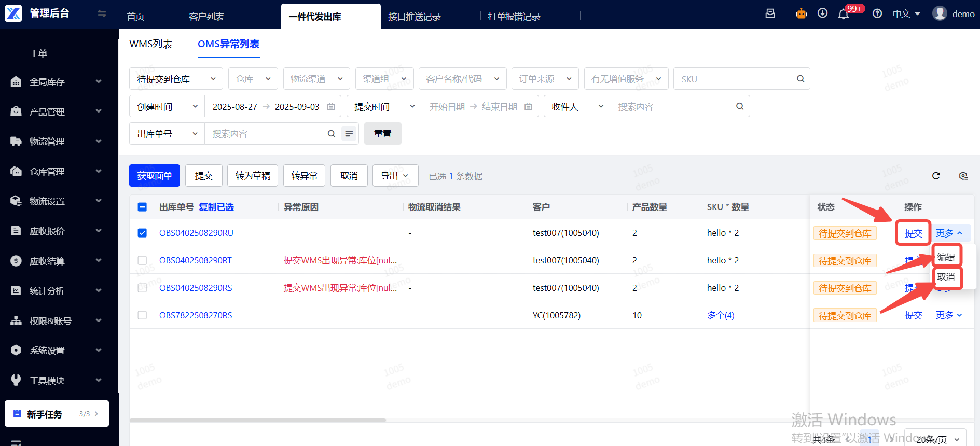
Task: Open the notifications bell icon
Action: pyautogui.click(x=844, y=14)
